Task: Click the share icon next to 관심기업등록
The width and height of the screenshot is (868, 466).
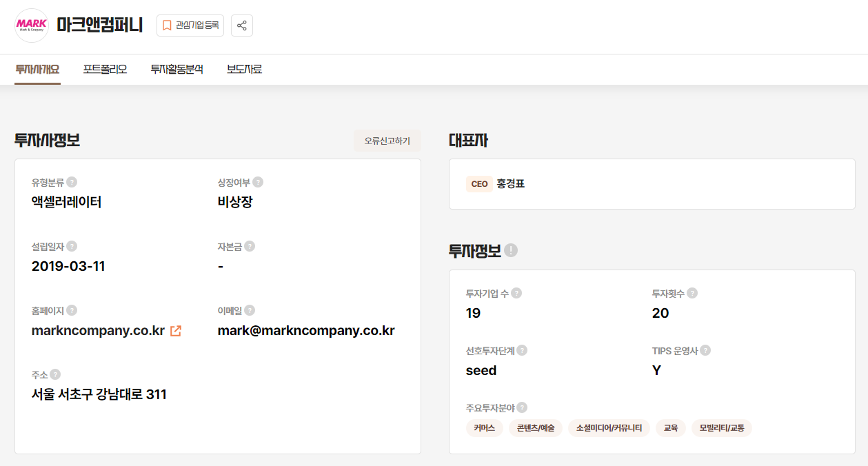Action: 241,26
